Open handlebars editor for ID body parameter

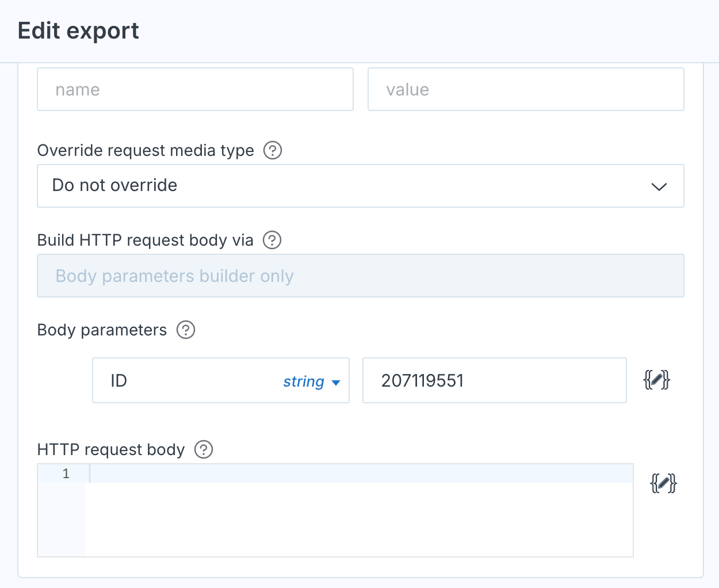[656, 380]
